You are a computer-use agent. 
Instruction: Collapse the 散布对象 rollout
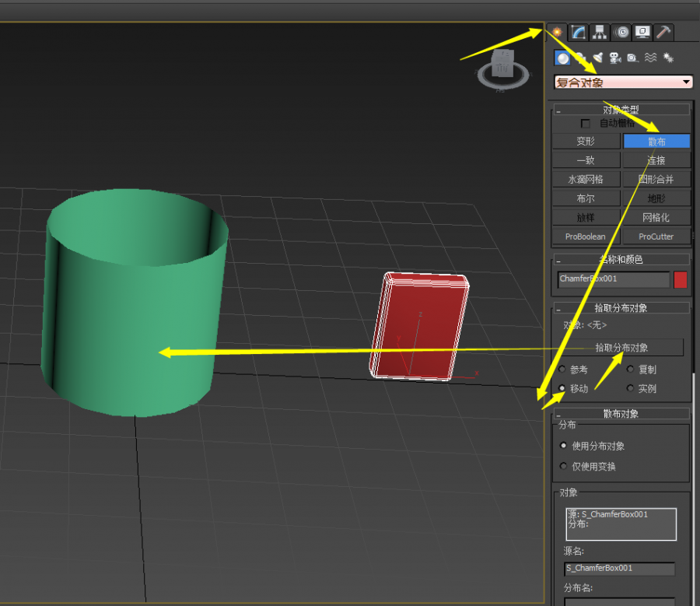[621, 414]
